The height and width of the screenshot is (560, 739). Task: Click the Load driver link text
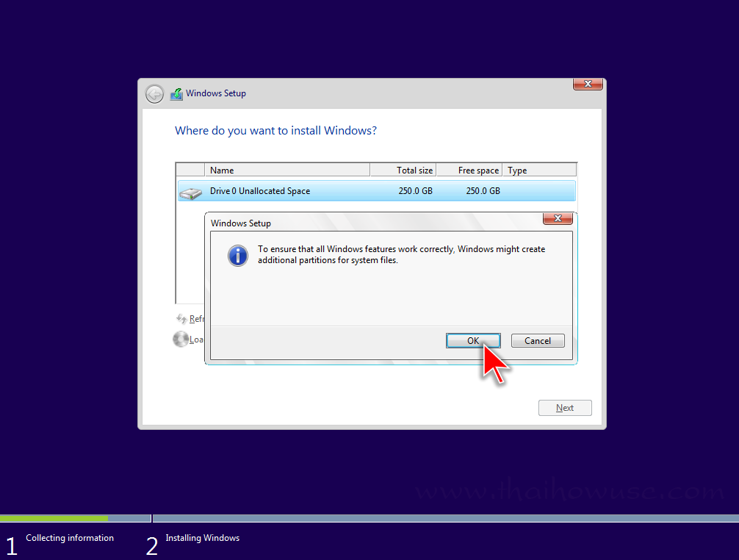point(197,340)
